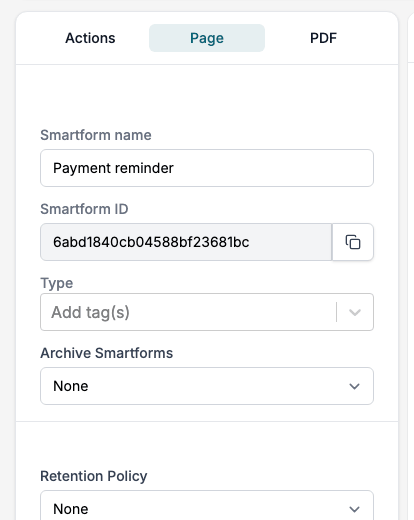This screenshot has width=414, height=520.
Task: Copy the Smartform ID to clipboard
Action: click(353, 242)
